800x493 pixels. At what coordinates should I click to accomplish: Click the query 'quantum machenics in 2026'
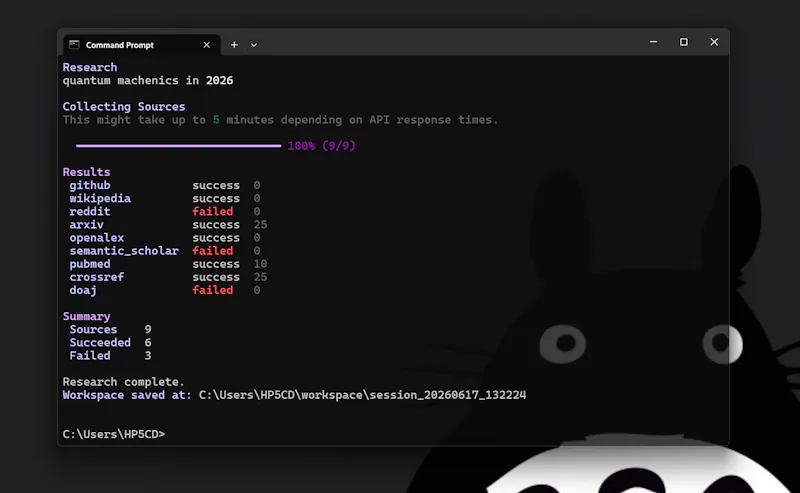point(148,81)
